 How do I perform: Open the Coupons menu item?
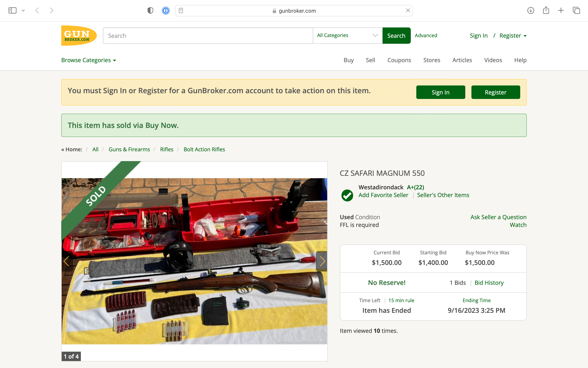(x=399, y=60)
